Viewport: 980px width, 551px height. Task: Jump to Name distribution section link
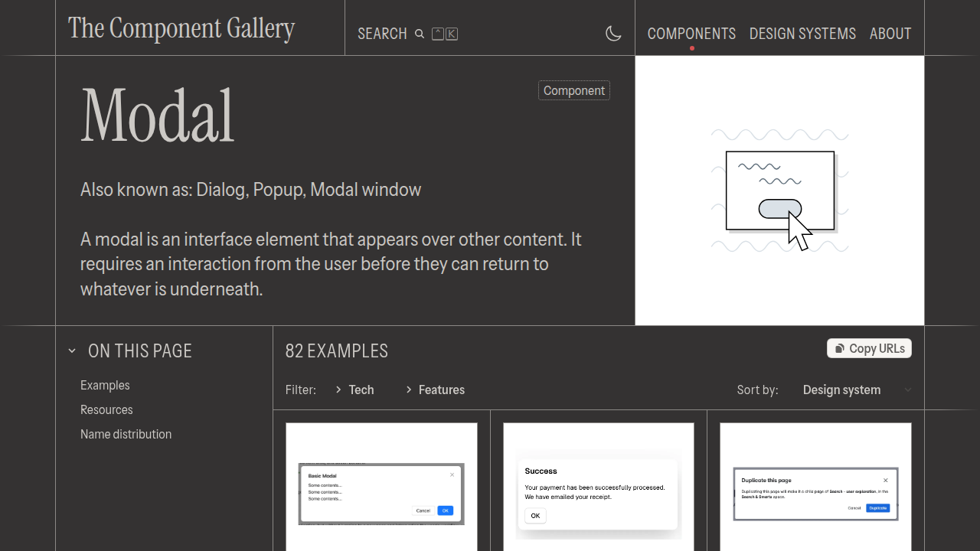click(x=126, y=434)
